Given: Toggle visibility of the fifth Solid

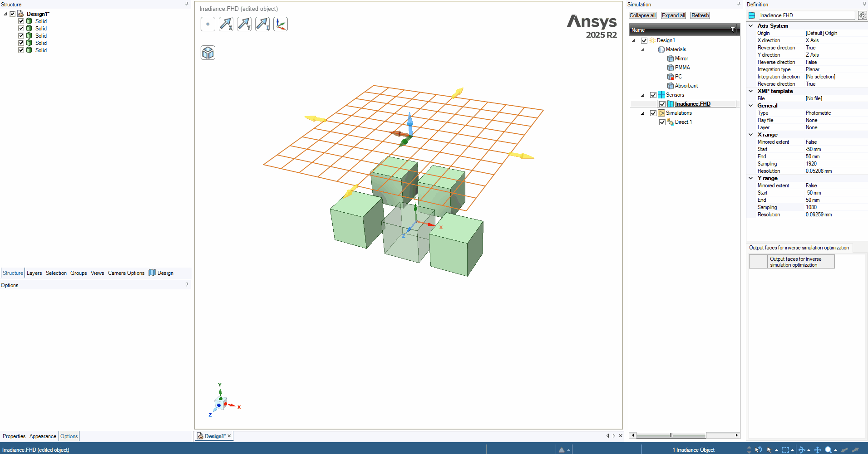Looking at the screenshot, I should click(21, 50).
